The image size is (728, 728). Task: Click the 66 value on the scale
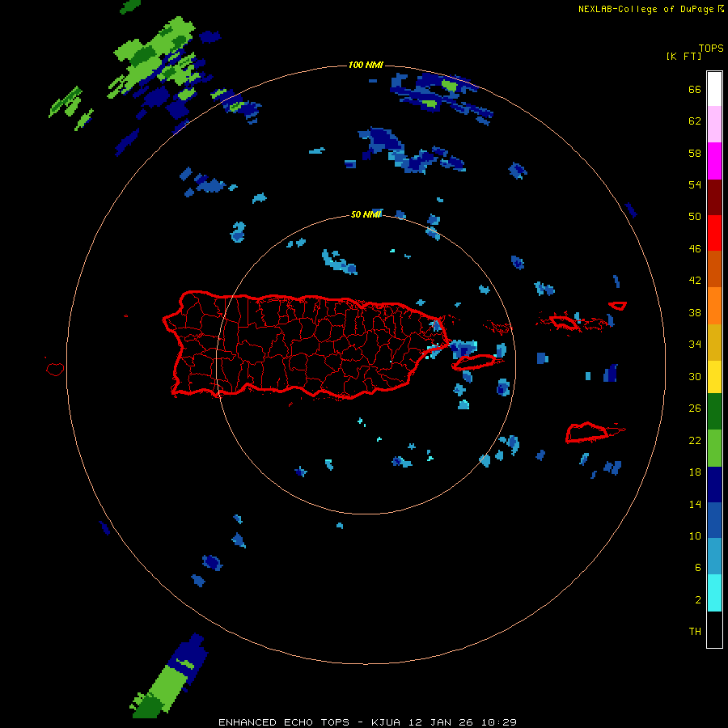695,89
